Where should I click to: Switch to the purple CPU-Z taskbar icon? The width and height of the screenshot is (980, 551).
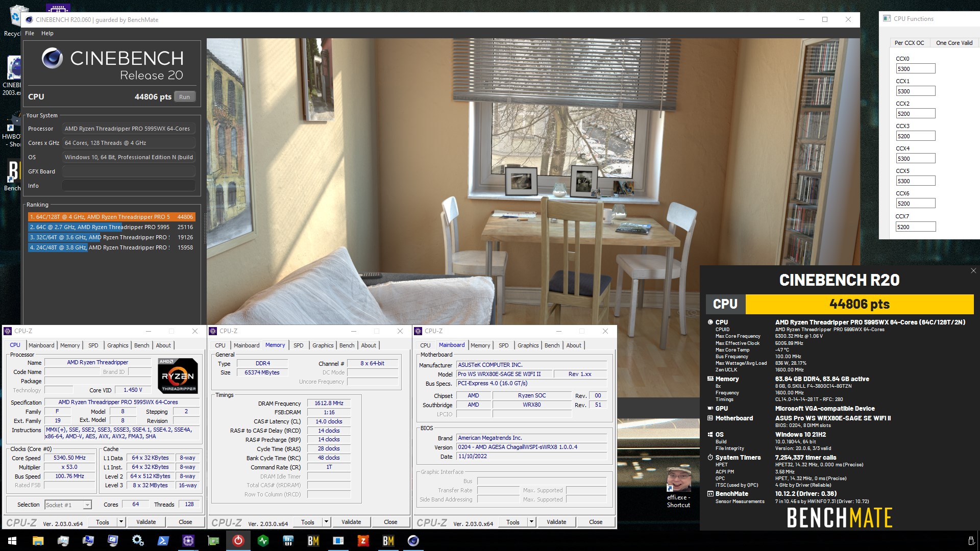coord(188,540)
